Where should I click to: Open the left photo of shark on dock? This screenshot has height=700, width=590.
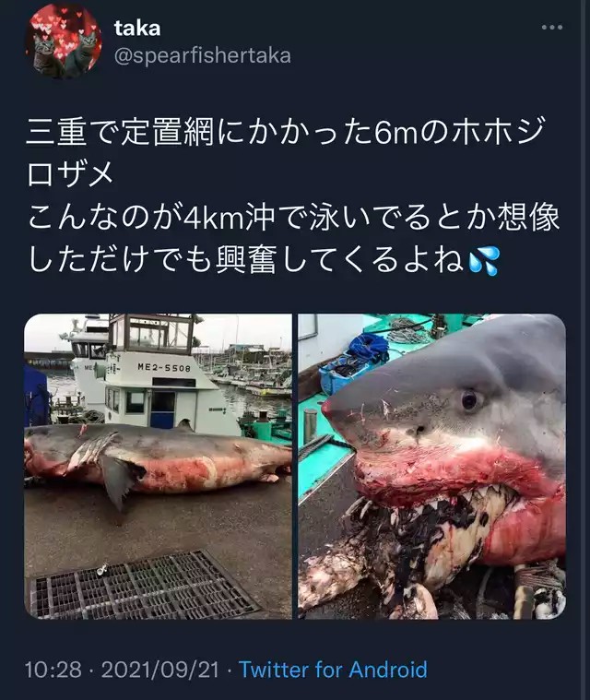click(x=158, y=466)
